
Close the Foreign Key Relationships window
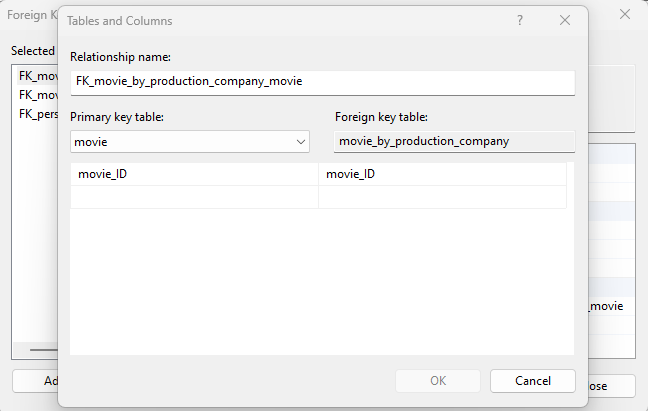coord(625,15)
